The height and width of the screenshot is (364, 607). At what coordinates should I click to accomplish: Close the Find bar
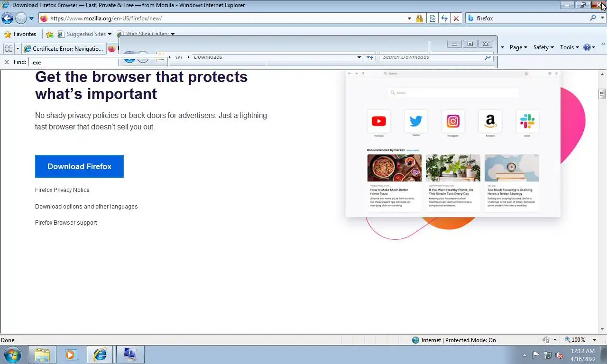click(x=7, y=62)
